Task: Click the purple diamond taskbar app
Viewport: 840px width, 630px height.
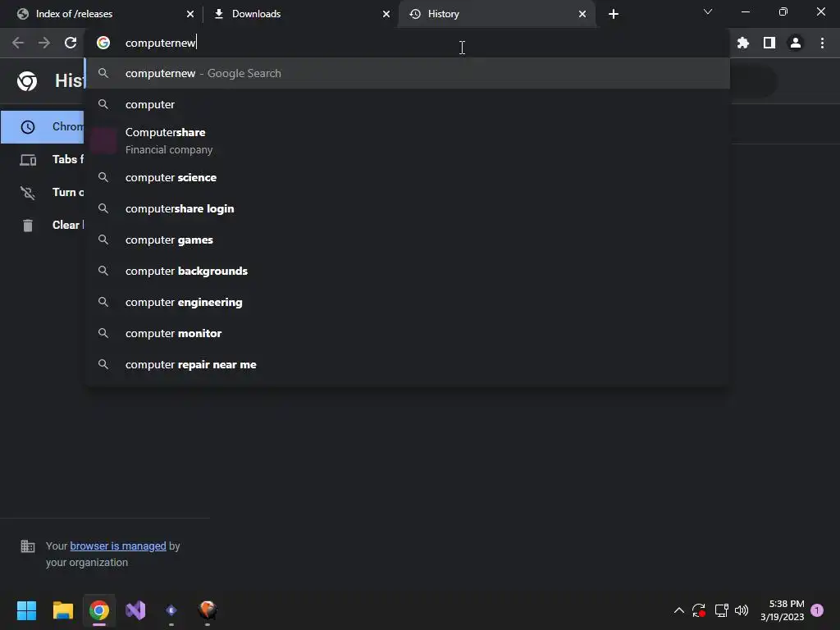Action: pyautogui.click(x=171, y=610)
